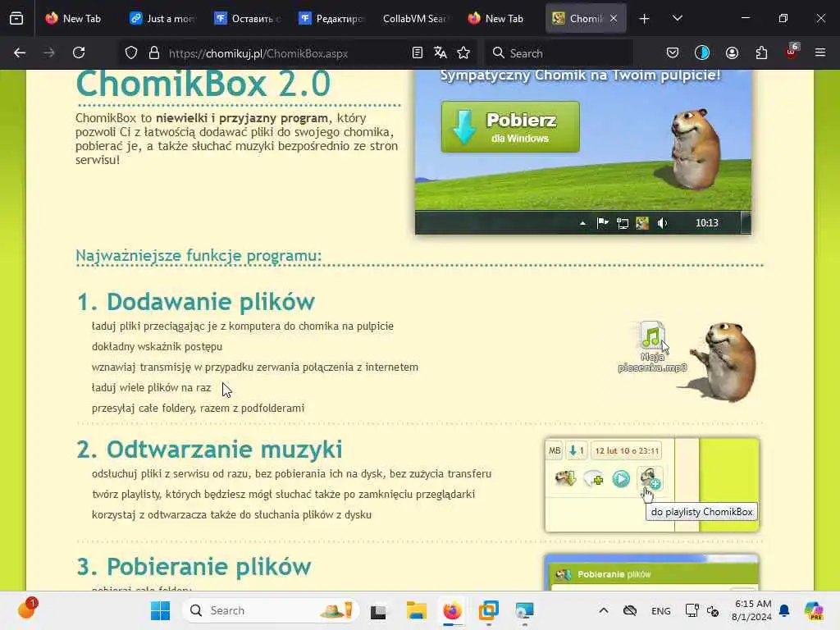The image size is (840, 630).
Task: Open the Extensions puzzle piece icon
Action: point(761,53)
